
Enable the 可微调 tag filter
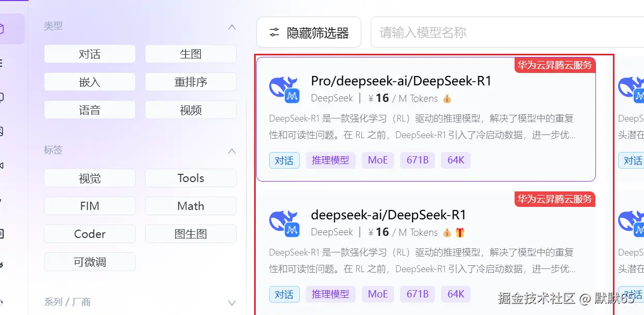(x=90, y=262)
